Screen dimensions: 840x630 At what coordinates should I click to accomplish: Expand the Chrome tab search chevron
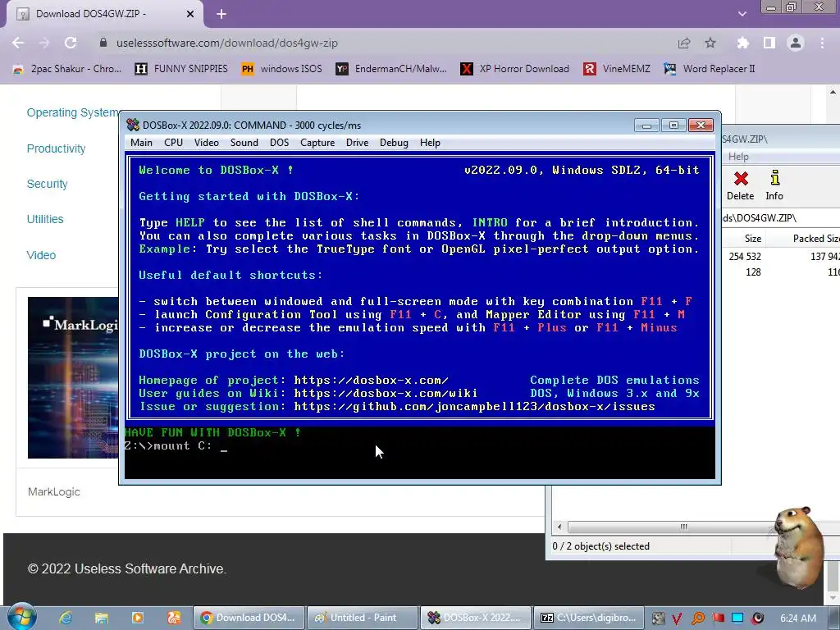pyautogui.click(x=742, y=14)
